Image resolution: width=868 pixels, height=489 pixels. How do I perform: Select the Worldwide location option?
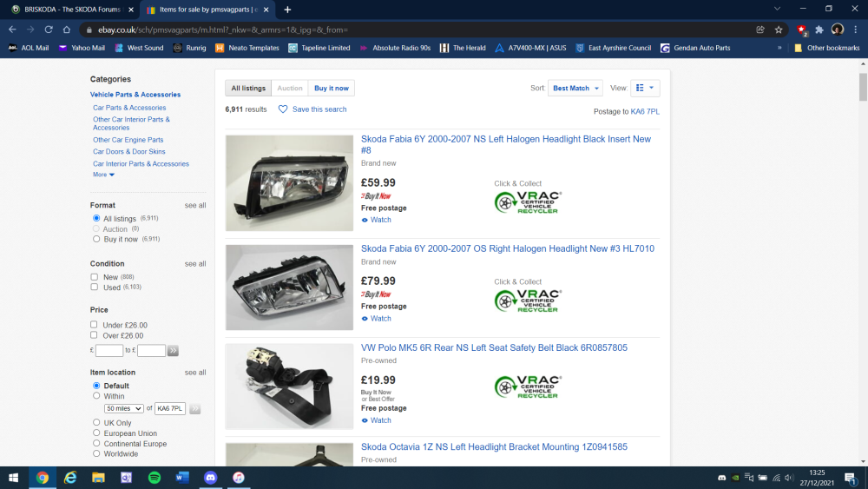96,453
